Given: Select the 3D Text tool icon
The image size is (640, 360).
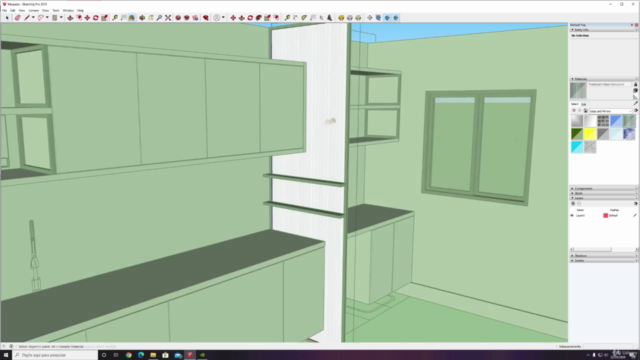Looking at the screenshot, I should tap(329, 18).
